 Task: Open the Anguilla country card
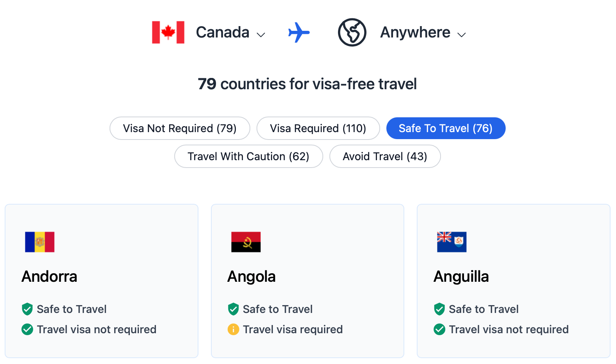coord(513,281)
